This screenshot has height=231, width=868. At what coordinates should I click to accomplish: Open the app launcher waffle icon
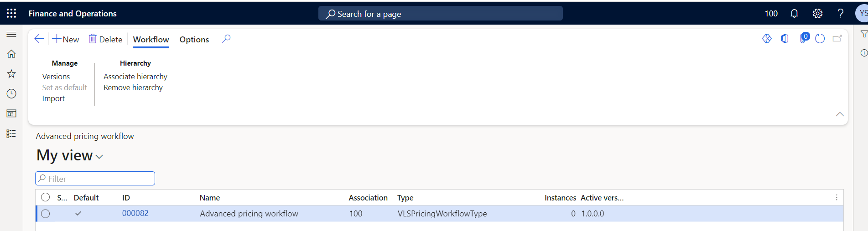(11, 14)
